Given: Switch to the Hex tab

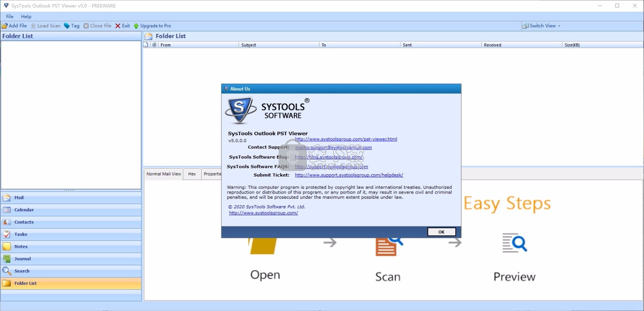Looking at the screenshot, I should click(192, 174).
